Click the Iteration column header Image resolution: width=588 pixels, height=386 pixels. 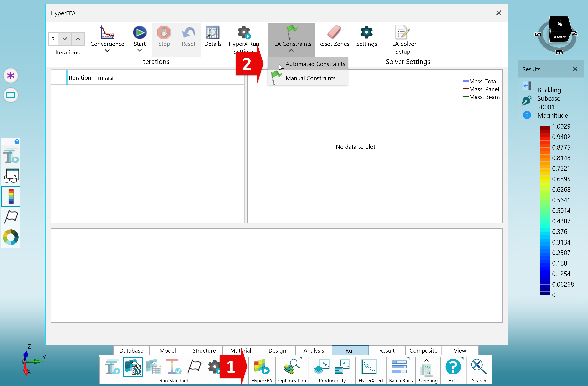point(80,78)
